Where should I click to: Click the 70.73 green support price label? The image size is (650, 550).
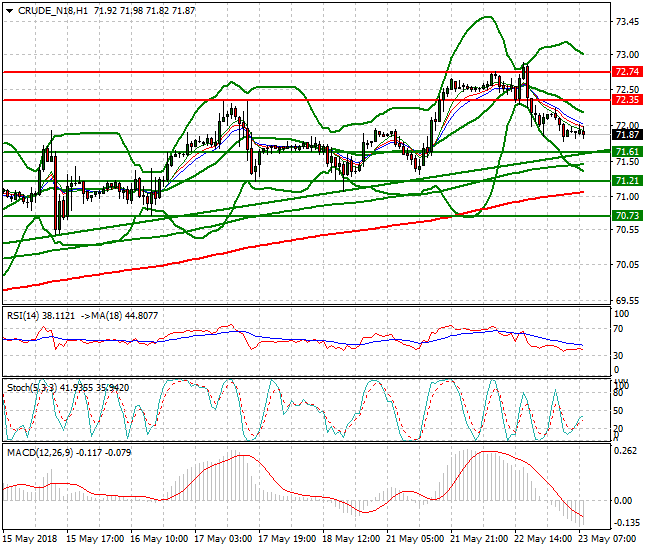627,216
